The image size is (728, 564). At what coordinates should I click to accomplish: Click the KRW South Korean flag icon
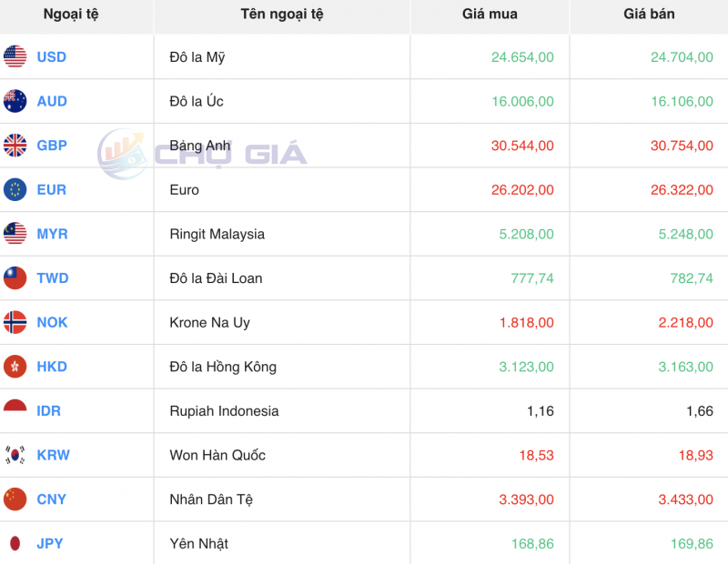[x=15, y=455]
